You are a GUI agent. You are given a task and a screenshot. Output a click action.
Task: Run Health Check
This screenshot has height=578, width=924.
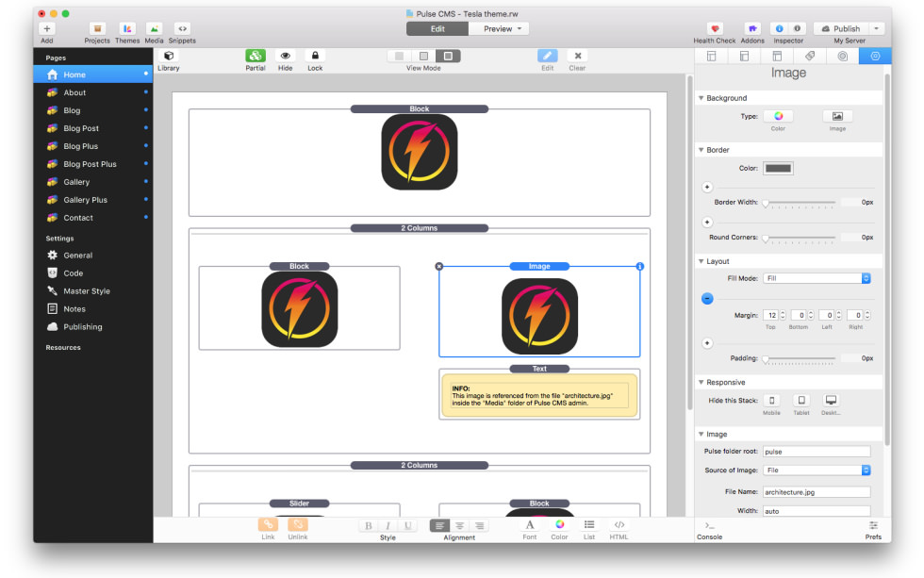[x=715, y=28]
